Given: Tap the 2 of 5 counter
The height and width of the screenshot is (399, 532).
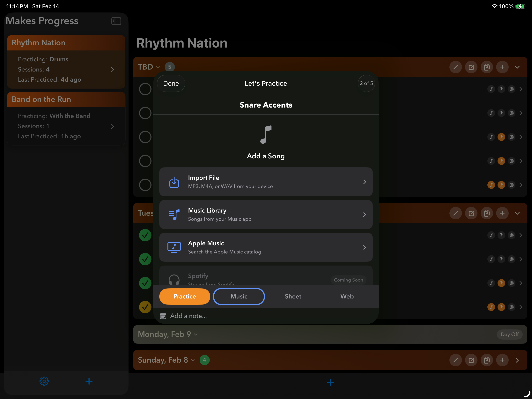Looking at the screenshot, I should pos(366,83).
